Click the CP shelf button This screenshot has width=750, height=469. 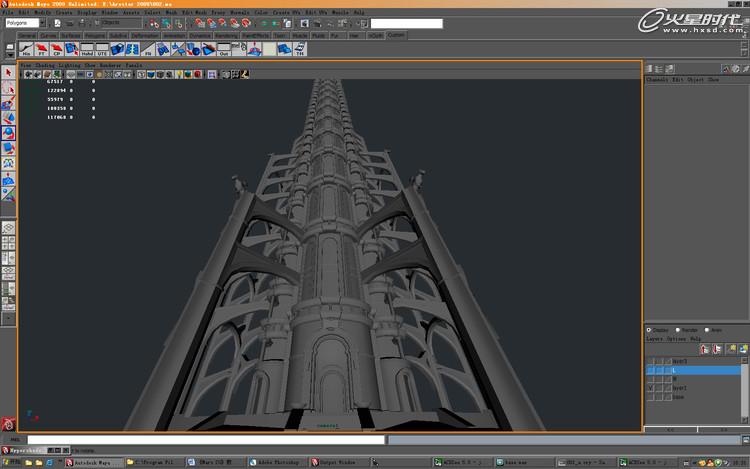pos(57,49)
